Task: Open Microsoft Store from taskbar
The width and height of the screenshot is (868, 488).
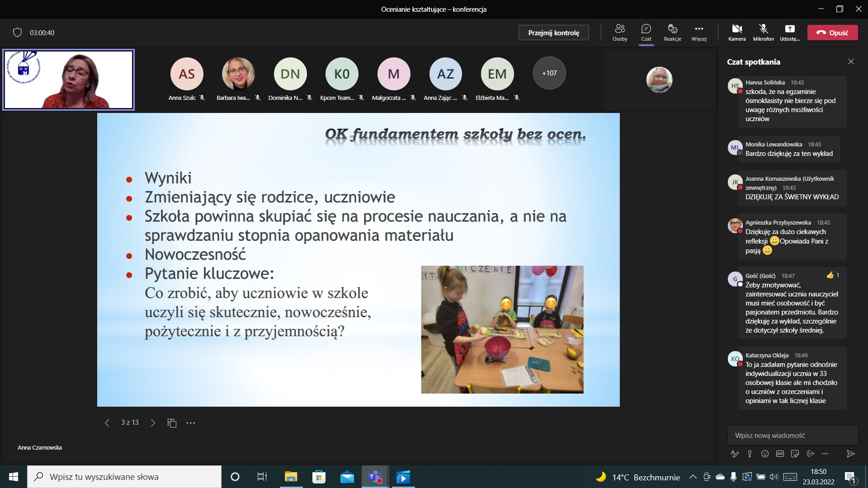Action: pos(319,477)
